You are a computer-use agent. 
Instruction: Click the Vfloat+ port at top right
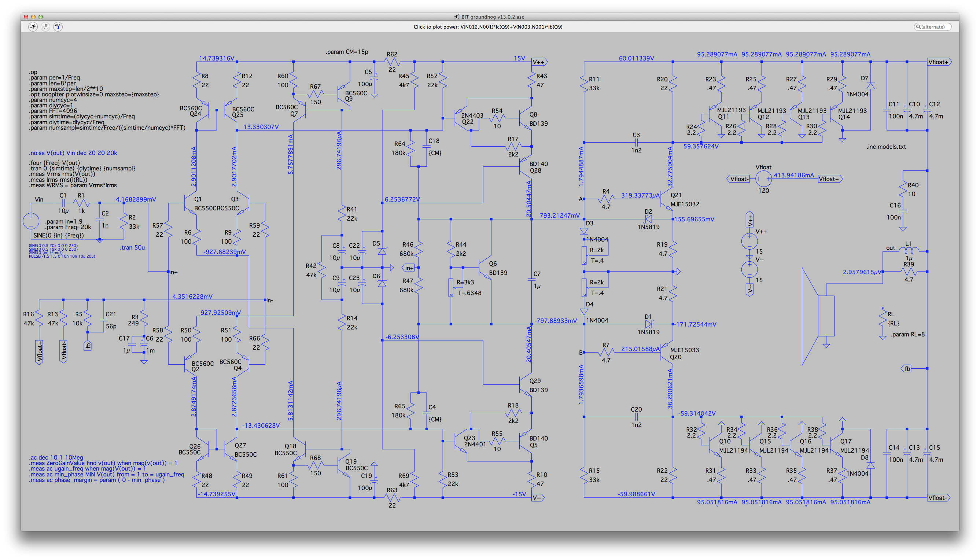point(939,62)
